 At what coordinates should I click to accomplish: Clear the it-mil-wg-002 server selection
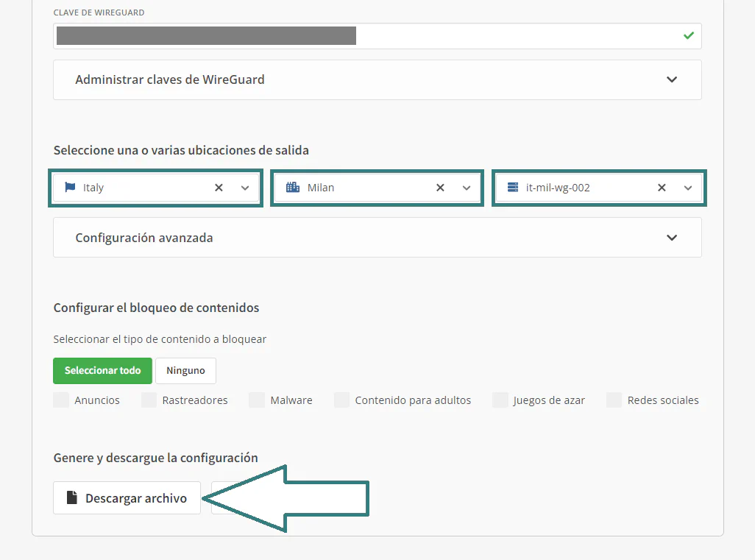click(662, 188)
